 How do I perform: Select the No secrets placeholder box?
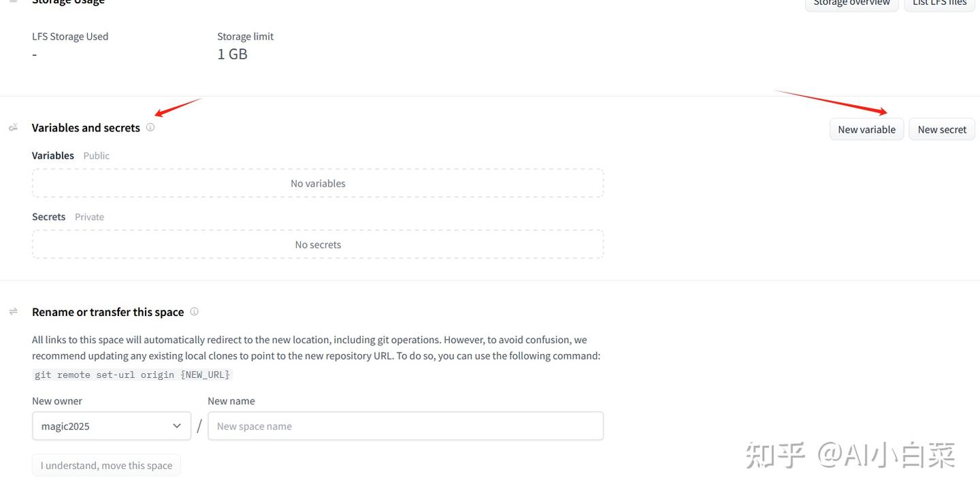pyautogui.click(x=318, y=244)
